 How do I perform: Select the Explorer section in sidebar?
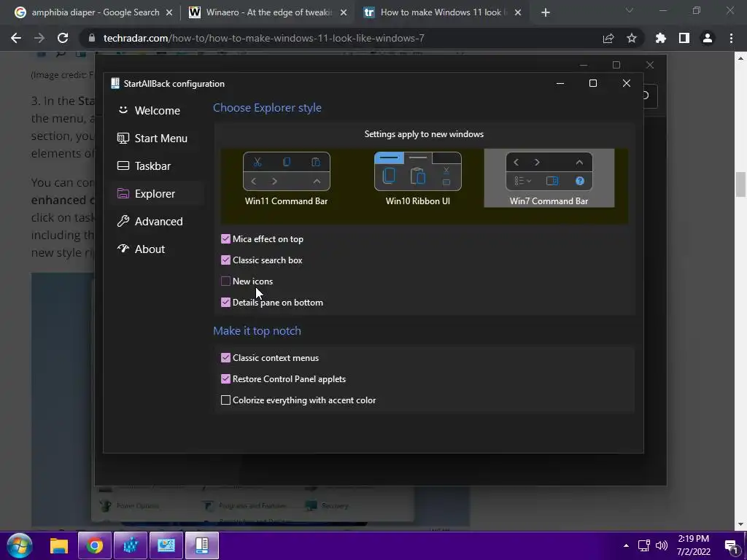point(158,193)
